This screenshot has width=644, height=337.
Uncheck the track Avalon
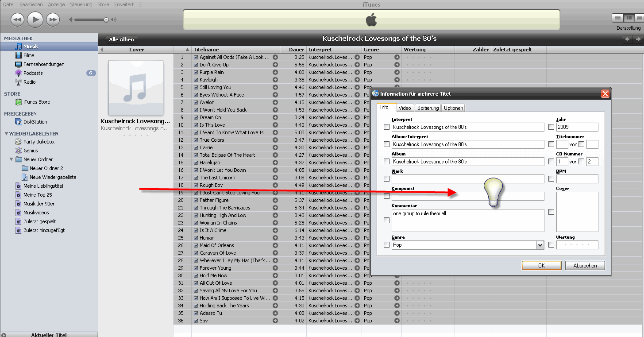(196, 102)
